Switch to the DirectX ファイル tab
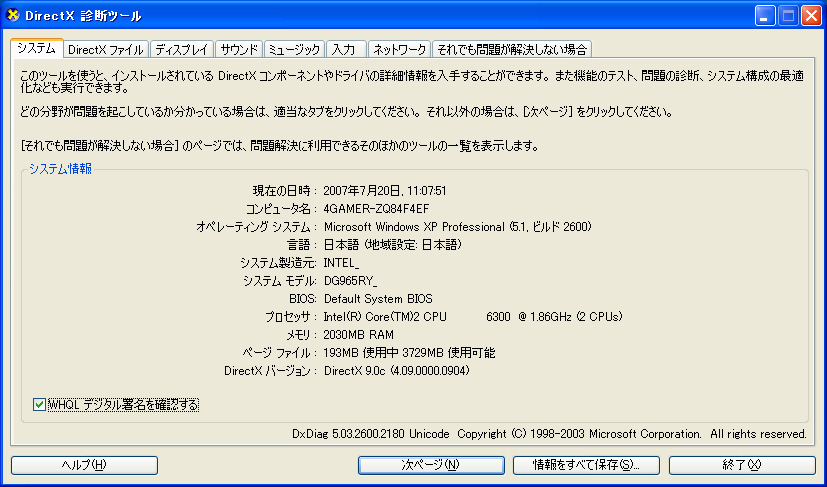 pyautogui.click(x=106, y=50)
